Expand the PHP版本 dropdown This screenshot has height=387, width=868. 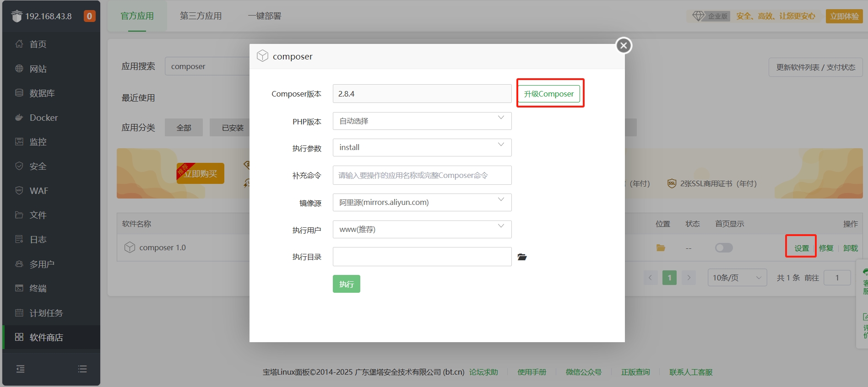tap(422, 121)
